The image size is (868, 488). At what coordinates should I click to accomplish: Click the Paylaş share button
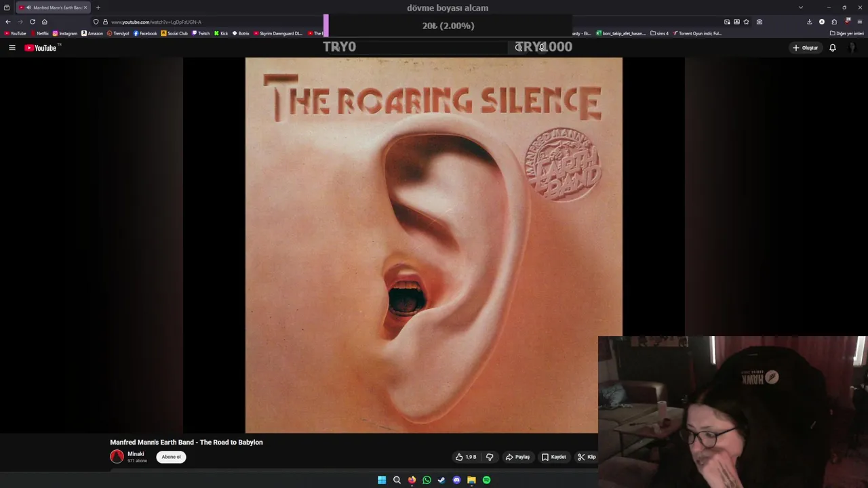[x=517, y=457]
